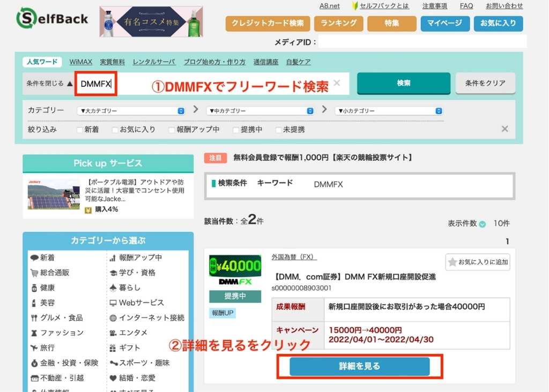The height and width of the screenshot is (392, 549).
Task: Open the 小カテゴリー dropdown
Action: point(389,110)
